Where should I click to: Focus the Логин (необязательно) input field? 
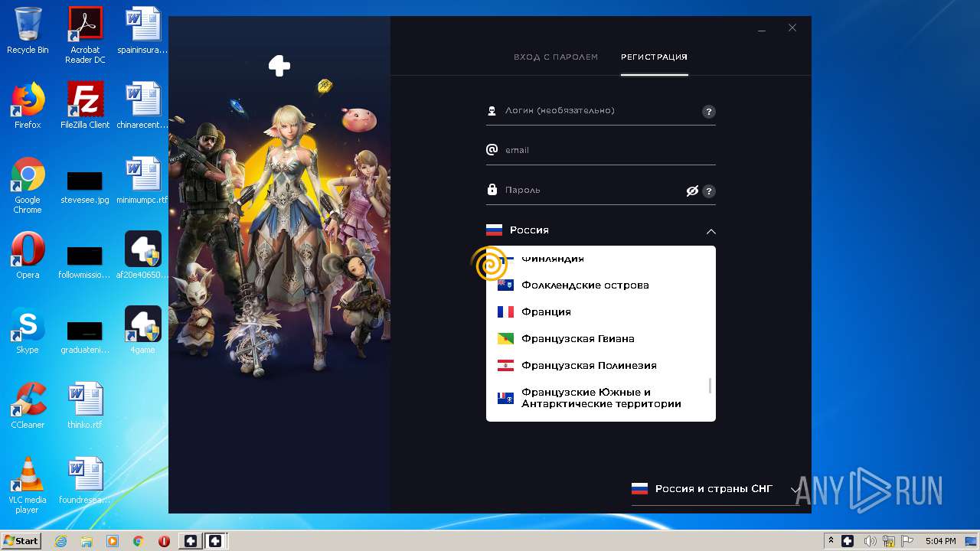pyautogui.click(x=601, y=111)
